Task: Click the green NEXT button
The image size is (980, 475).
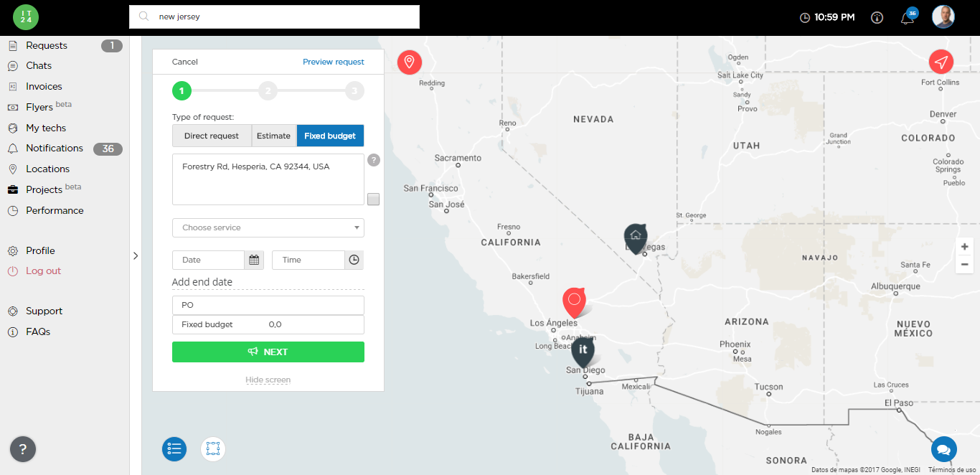Action: point(268,352)
